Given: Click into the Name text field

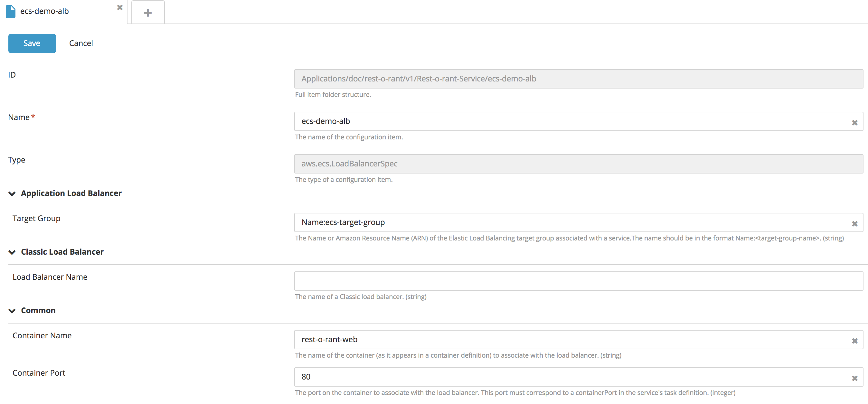Looking at the screenshot, I should [x=573, y=121].
